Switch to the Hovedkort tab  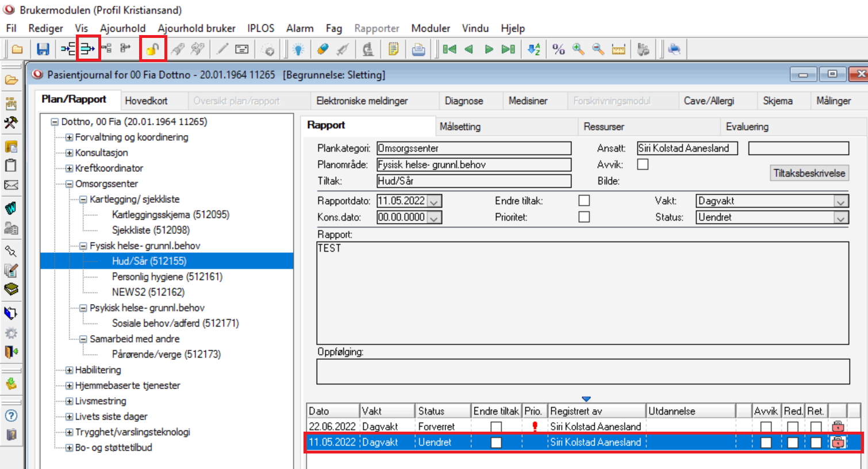click(147, 101)
